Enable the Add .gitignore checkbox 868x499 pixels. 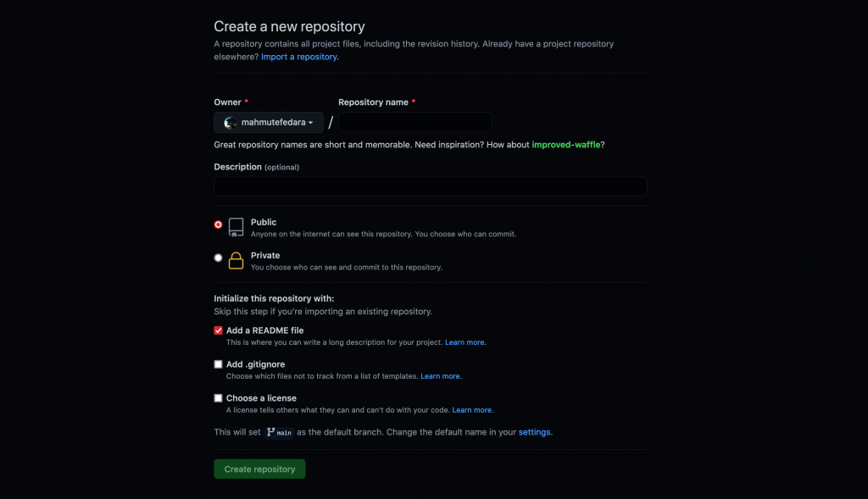click(x=218, y=364)
